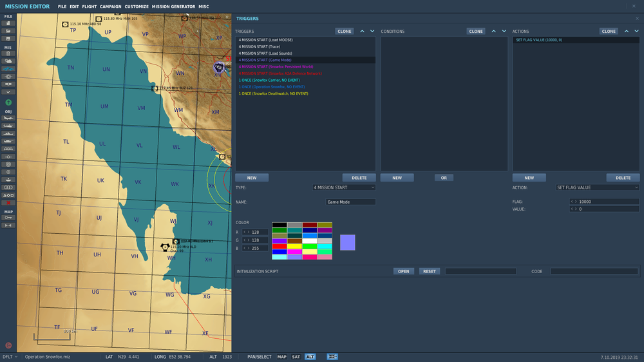Pick the black color swatch

pos(279,225)
